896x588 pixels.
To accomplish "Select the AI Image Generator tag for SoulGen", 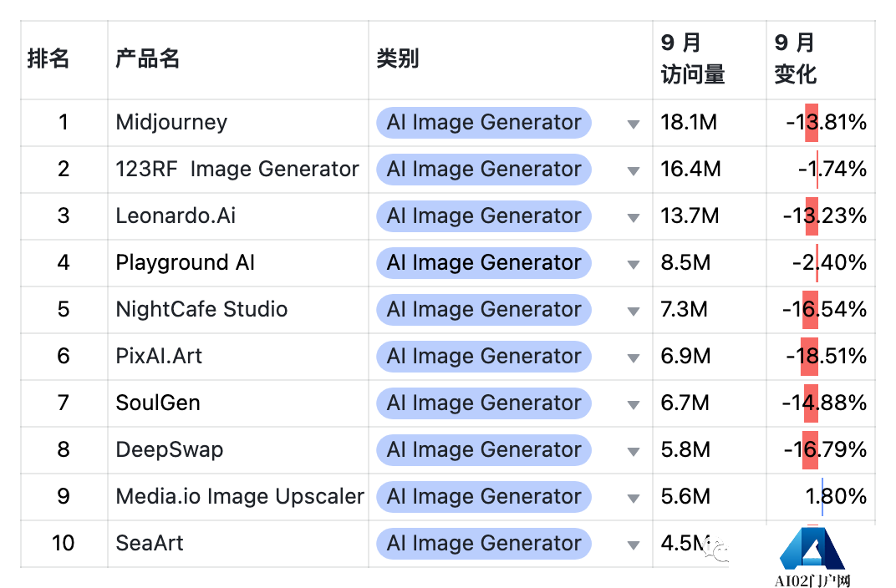I will 483,403.
